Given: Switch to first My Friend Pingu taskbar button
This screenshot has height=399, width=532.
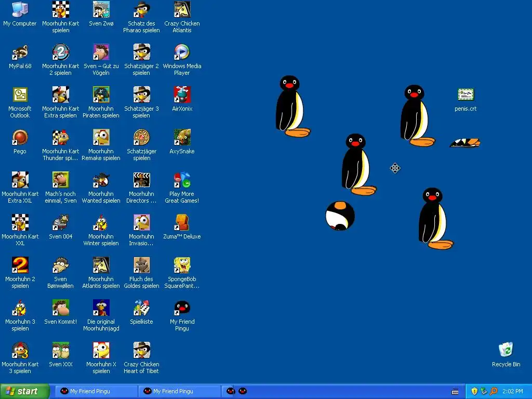Looking at the screenshot, I should 96,391.
